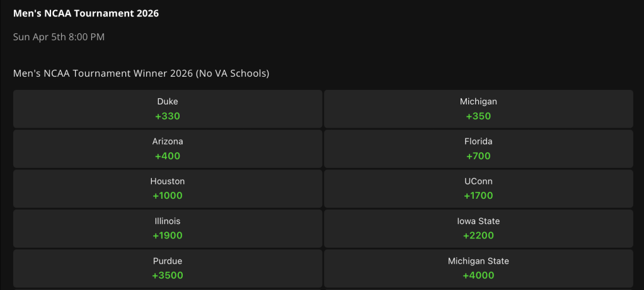Click the Tournament Winner 2026 market heading
Screen dimensions: 644x290
(141, 74)
